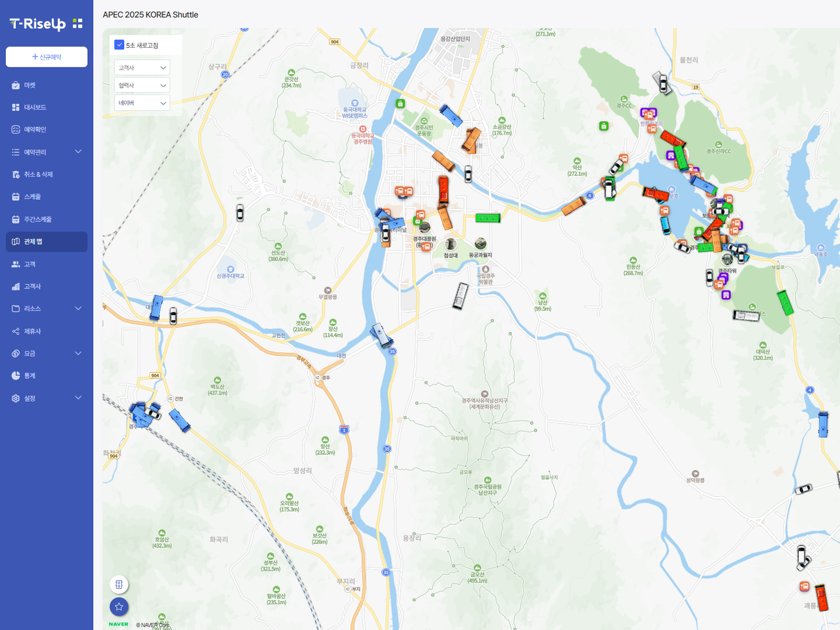The image size is (840, 630).
Task: Click the NAVER logo link
Action: [119, 624]
